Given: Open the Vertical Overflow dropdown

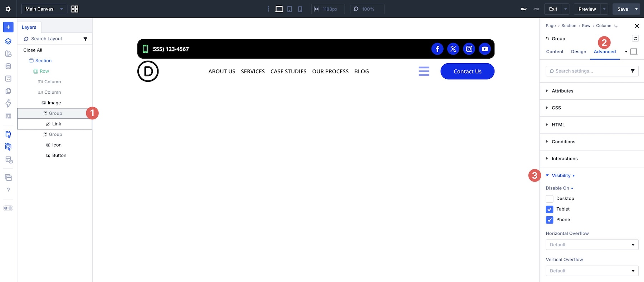Looking at the screenshot, I should tap(592, 271).
